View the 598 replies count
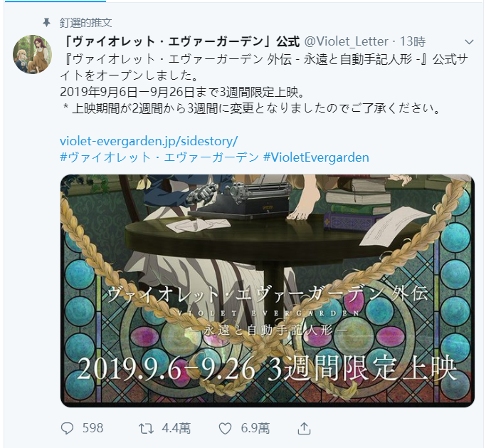Viewport: 491px width, 448px height. click(93, 428)
